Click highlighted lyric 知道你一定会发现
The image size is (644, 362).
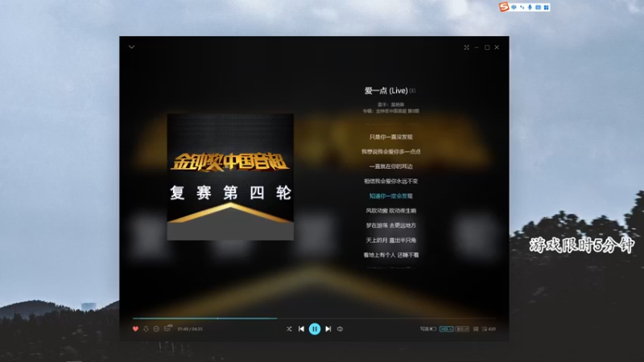point(391,196)
